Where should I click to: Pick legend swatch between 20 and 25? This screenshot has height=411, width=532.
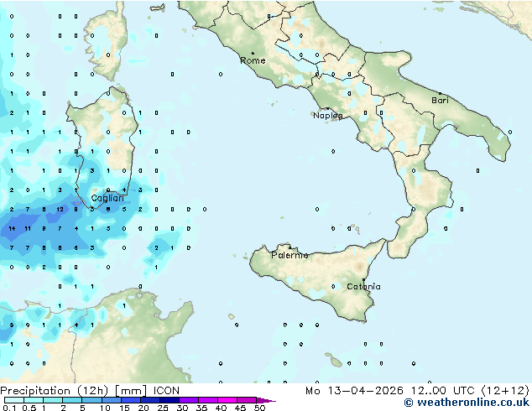click(x=149, y=400)
